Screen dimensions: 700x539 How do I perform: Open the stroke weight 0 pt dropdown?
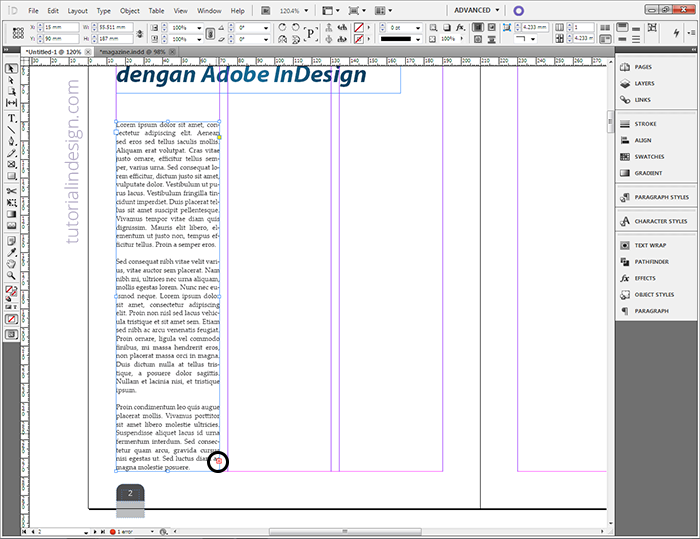tap(417, 28)
